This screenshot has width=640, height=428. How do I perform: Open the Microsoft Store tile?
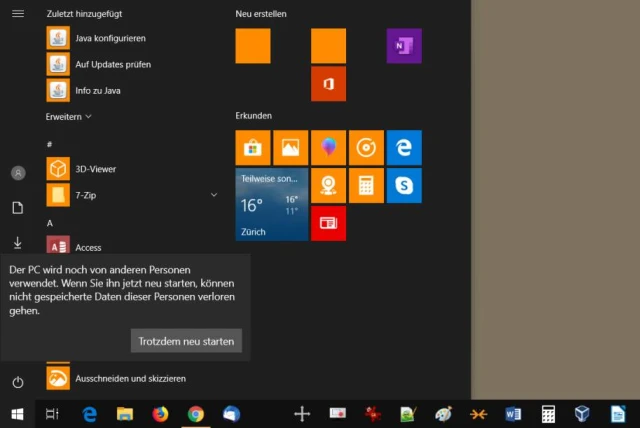(252, 148)
